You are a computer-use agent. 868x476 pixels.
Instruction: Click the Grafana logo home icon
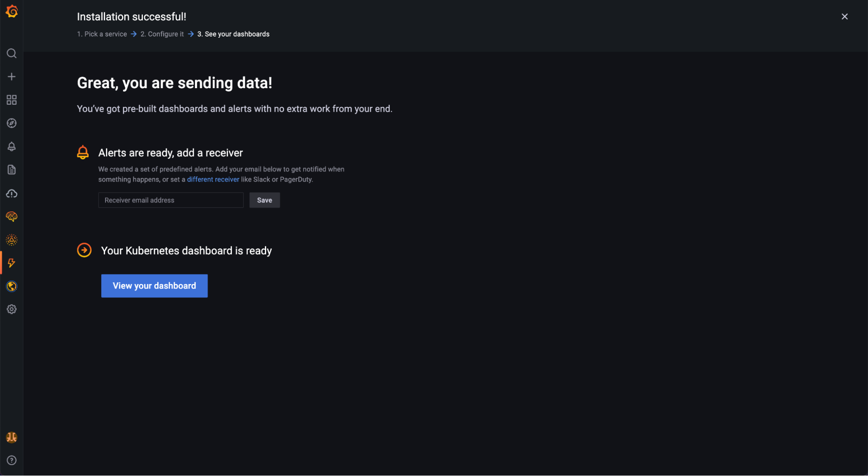(x=12, y=12)
